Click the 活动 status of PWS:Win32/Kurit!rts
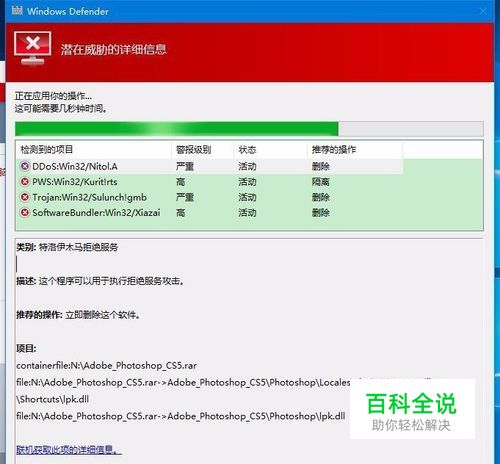Image resolution: width=500 pixels, height=464 pixels. 247,182
